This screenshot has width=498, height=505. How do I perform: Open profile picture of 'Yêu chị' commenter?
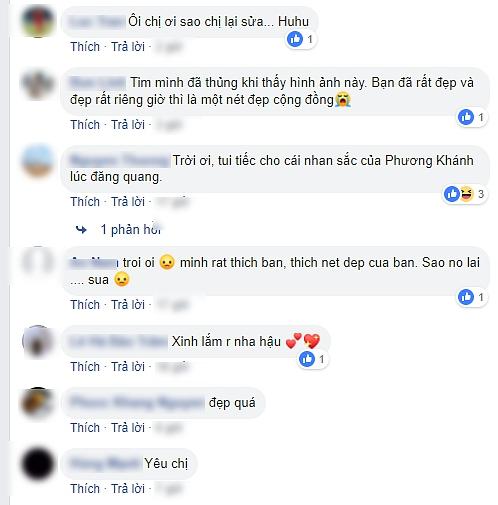coord(38,464)
